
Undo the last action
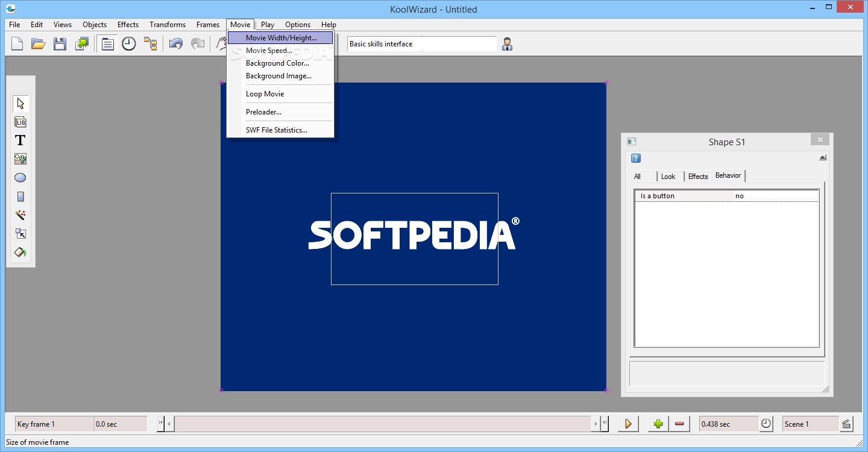(176, 43)
